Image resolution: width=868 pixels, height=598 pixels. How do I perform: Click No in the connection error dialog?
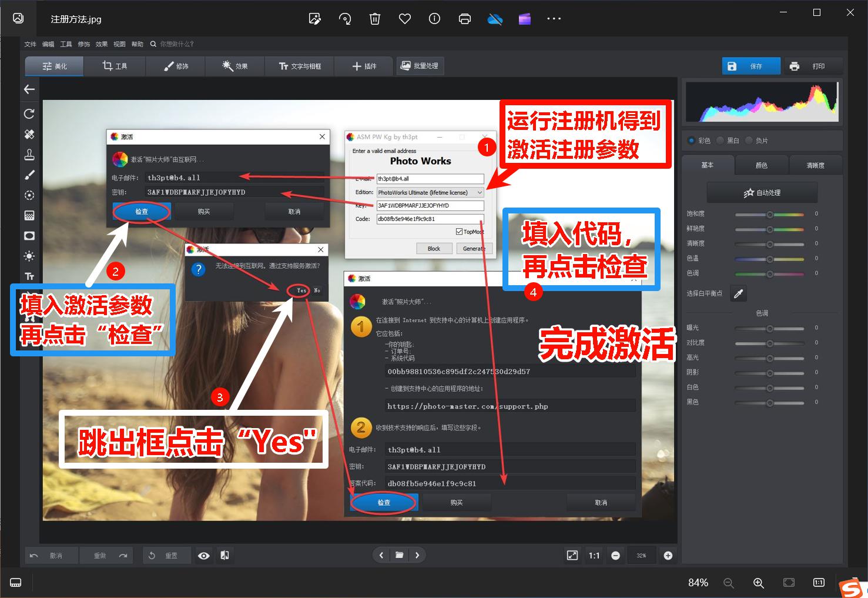click(317, 290)
